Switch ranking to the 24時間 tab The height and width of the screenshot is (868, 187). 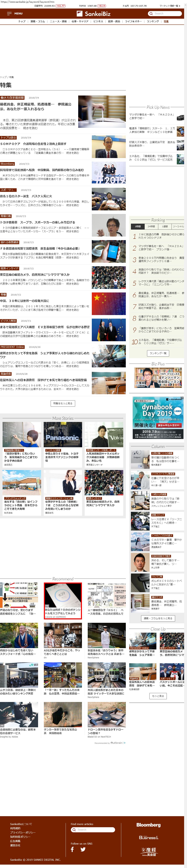click(x=151, y=227)
